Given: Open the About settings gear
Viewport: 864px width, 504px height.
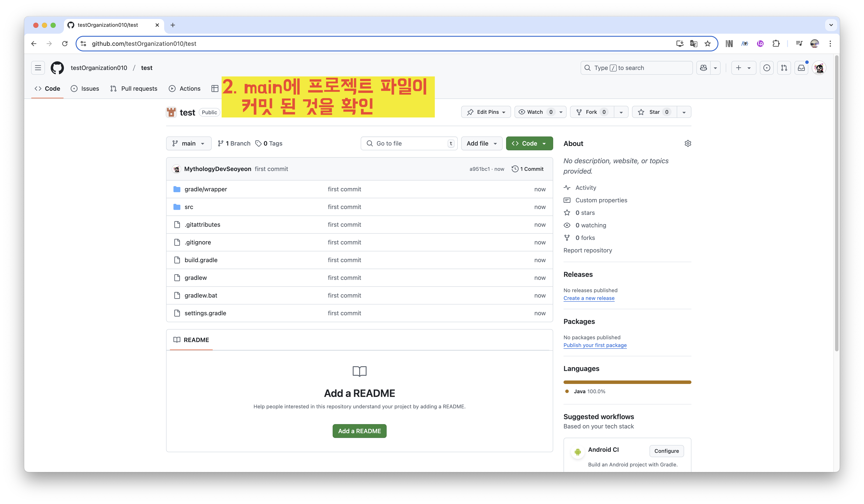Looking at the screenshot, I should pos(688,143).
